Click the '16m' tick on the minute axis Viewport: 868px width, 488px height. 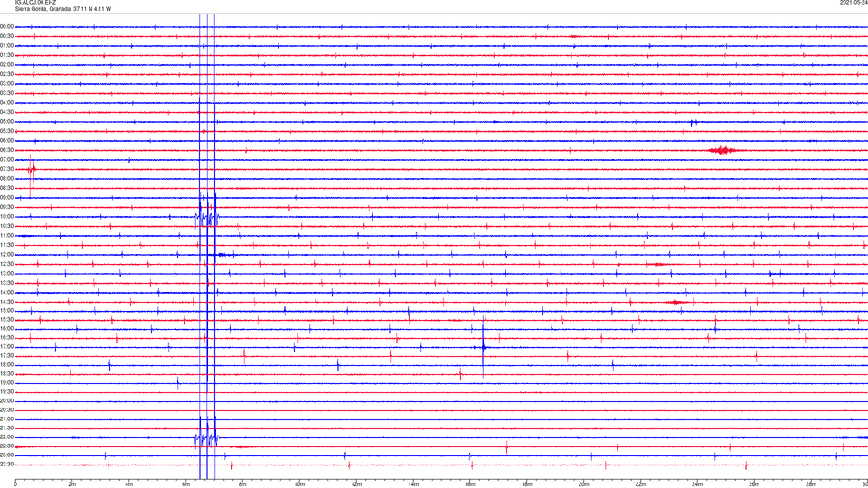tap(470, 484)
